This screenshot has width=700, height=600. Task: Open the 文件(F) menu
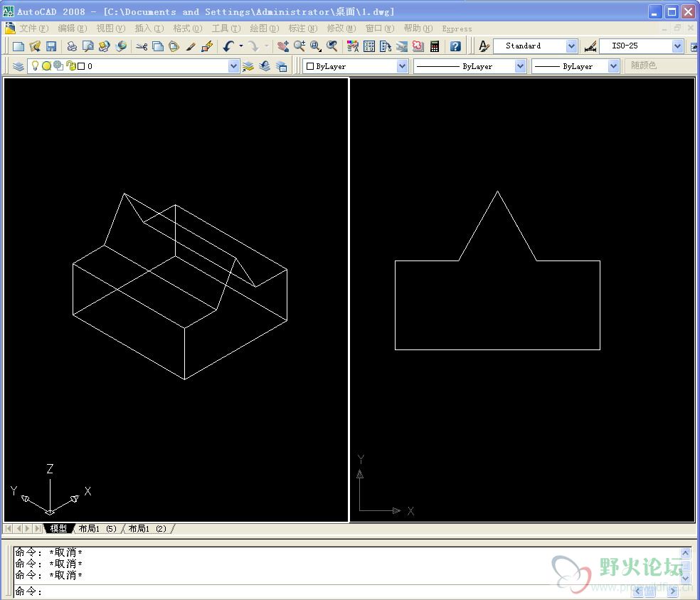click(x=33, y=28)
